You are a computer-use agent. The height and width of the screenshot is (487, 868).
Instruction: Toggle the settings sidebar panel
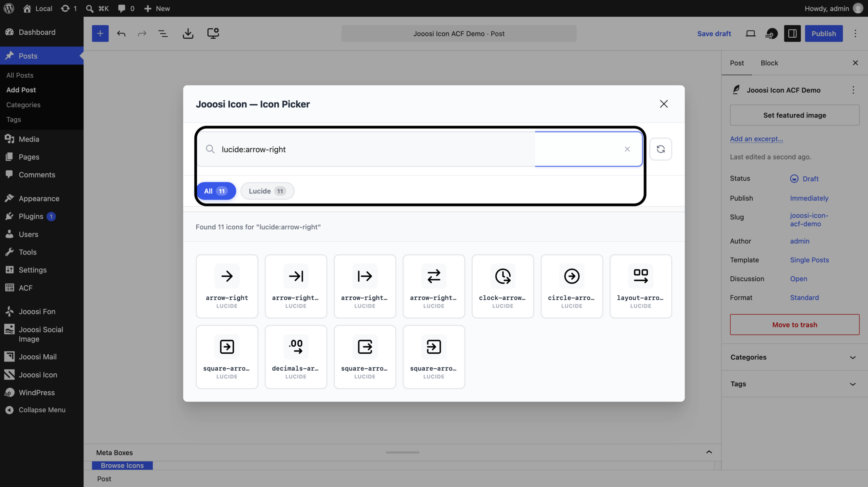tap(792, 34)
